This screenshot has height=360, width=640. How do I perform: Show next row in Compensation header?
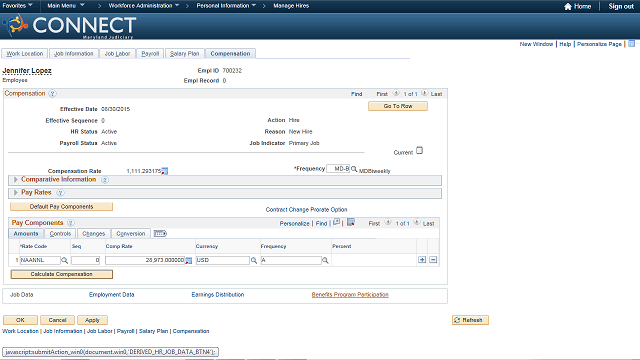click(x=424, y=93)
